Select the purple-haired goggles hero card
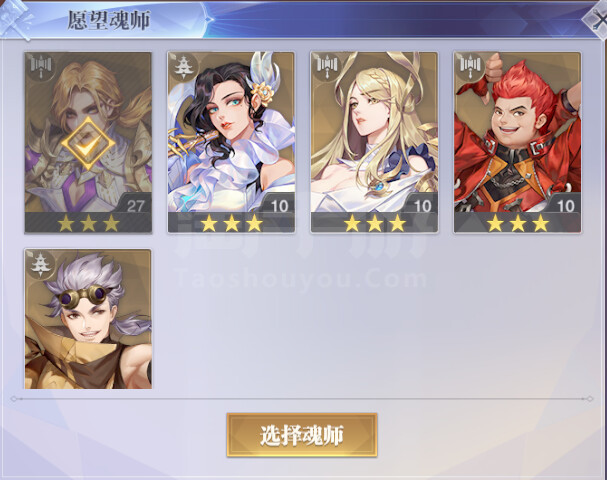Viewport: 607px width, 480px height. (x=88, y=319)
